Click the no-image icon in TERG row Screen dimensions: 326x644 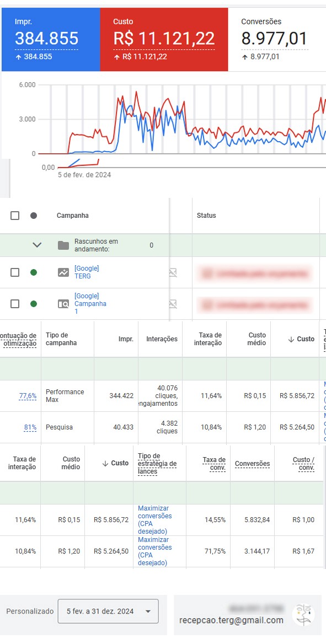(173, 273)
